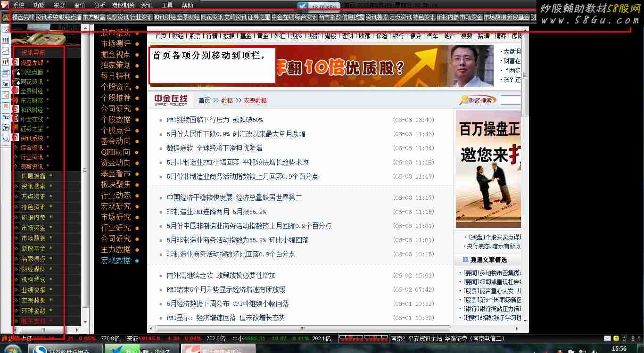Open the 系统 menu

(18, 5)
